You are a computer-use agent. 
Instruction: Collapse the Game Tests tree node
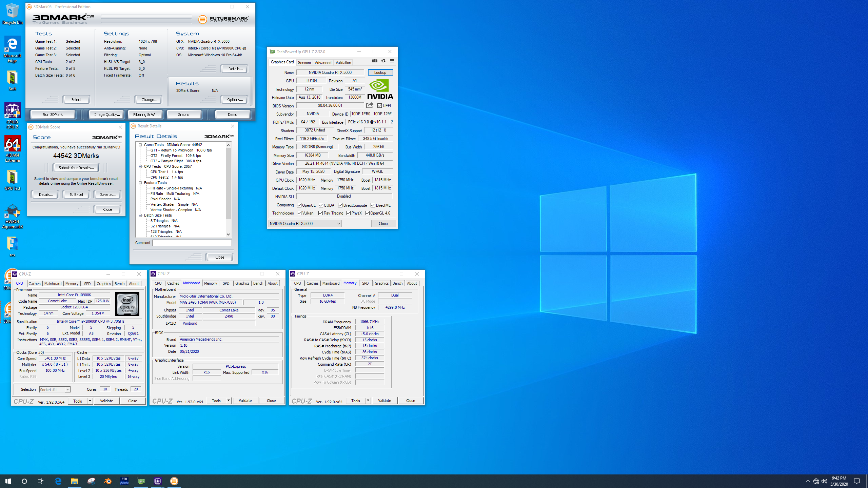click(140, 145)
